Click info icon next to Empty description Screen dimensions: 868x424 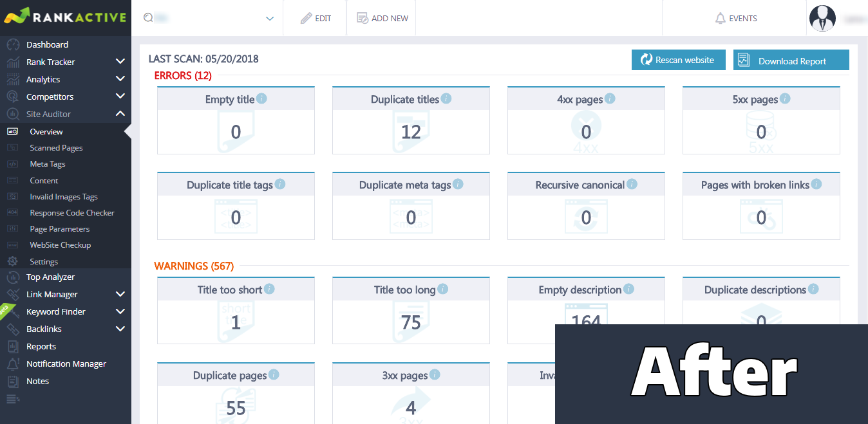tap(628, 289)
